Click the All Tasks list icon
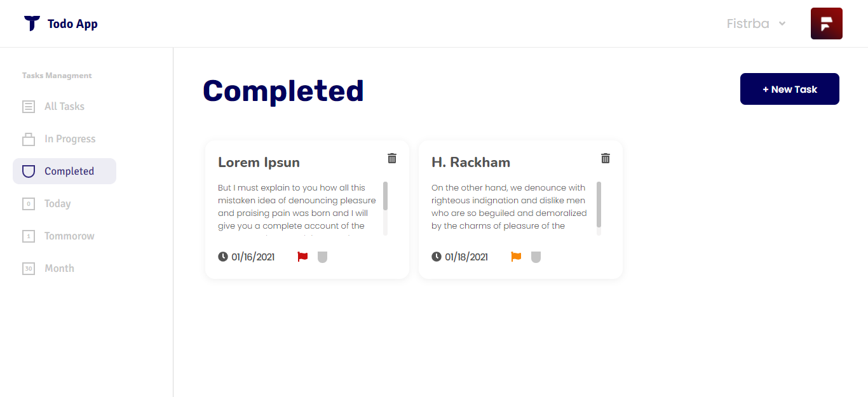The image size is (868, 397). click(x=29, y=107)
